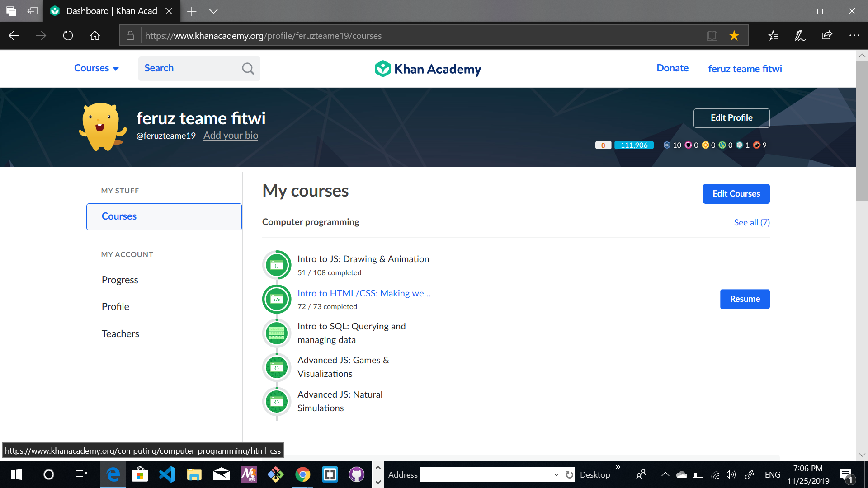
Task: Click the Khan Academy logo
Action: click(428, 69)
